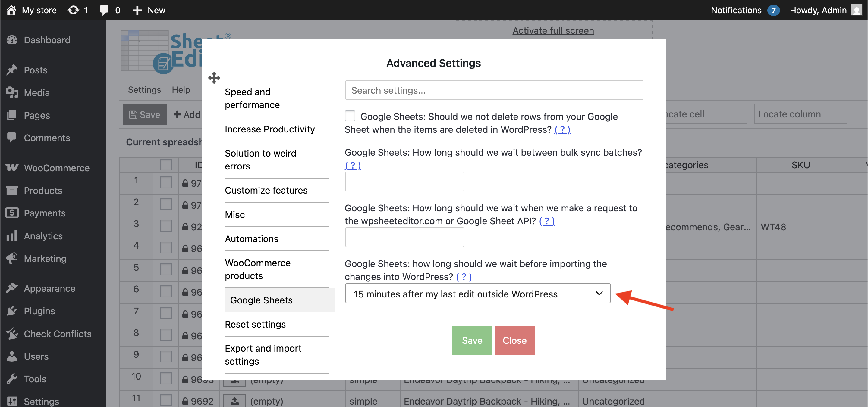Click the Appearance brush icon
Viewport: 868px width, 407px height.
pos(12,288)
